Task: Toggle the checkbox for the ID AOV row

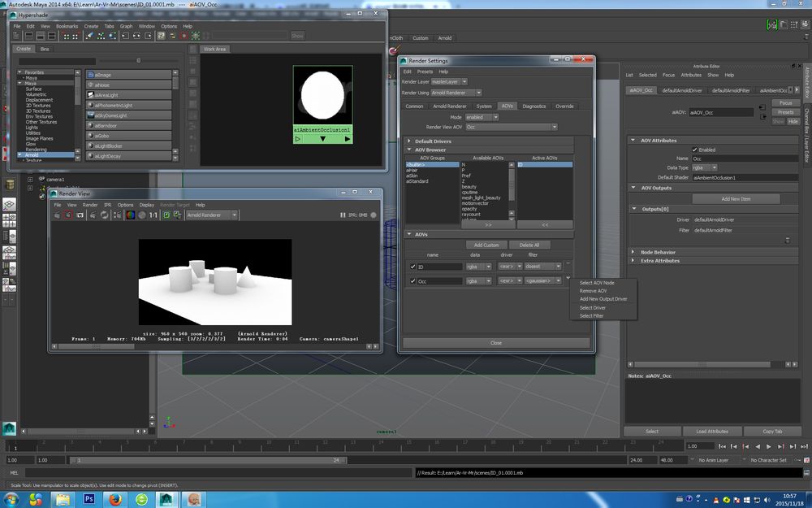Action: point(412,267)
